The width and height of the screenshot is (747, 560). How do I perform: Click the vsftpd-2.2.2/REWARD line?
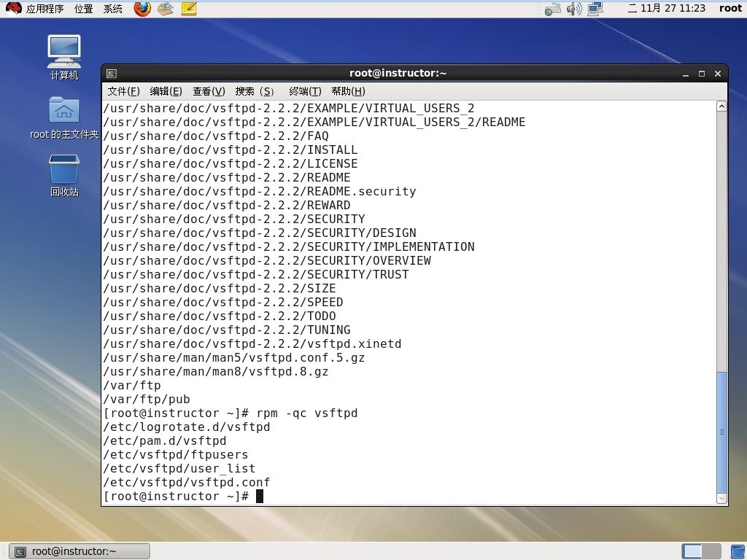227,205
